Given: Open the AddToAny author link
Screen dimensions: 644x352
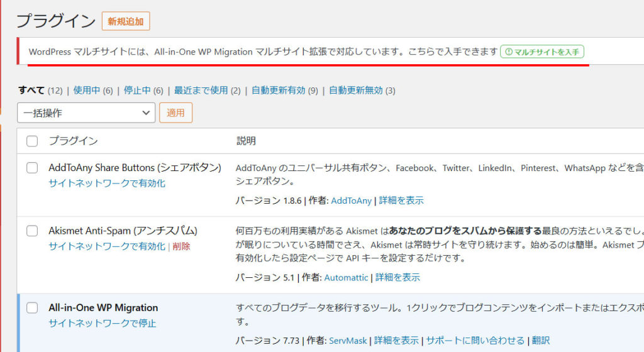Looking at the screenshot, I should pos(351,201).
